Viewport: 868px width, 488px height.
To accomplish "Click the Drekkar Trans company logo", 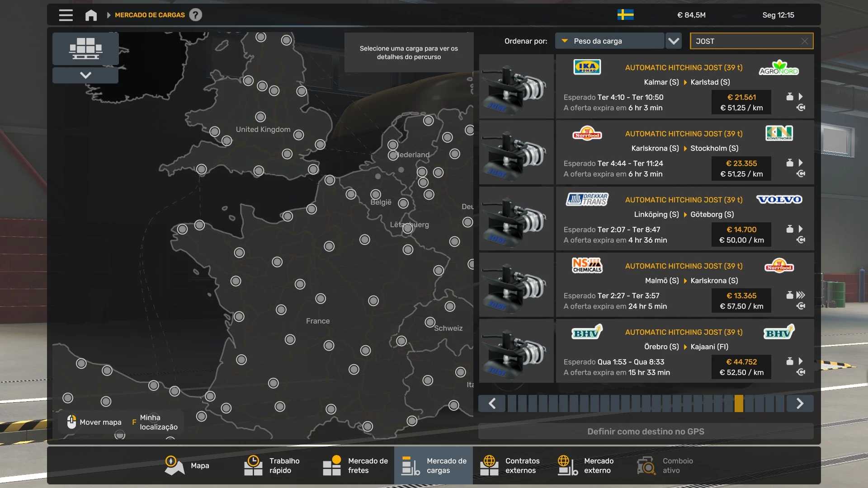I will 587,199.
